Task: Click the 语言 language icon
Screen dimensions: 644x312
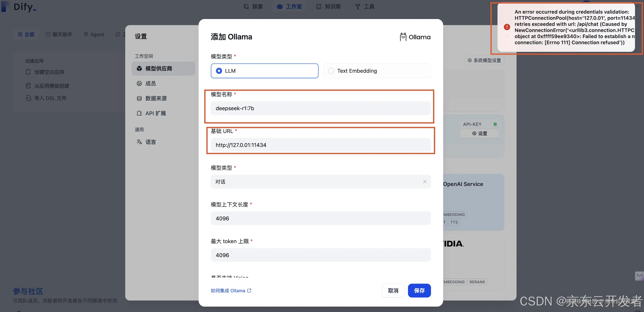Action: tap(139, 142)
